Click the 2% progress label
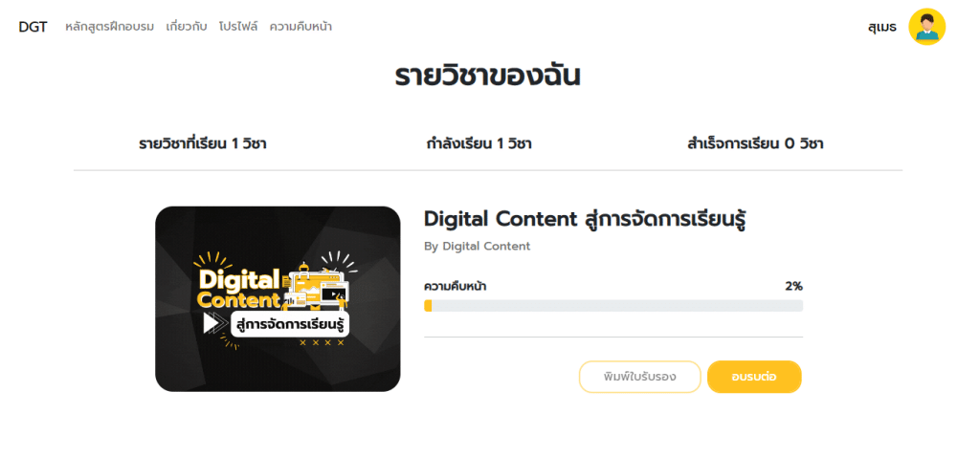980x457 pixels. [x=793, y=287]
